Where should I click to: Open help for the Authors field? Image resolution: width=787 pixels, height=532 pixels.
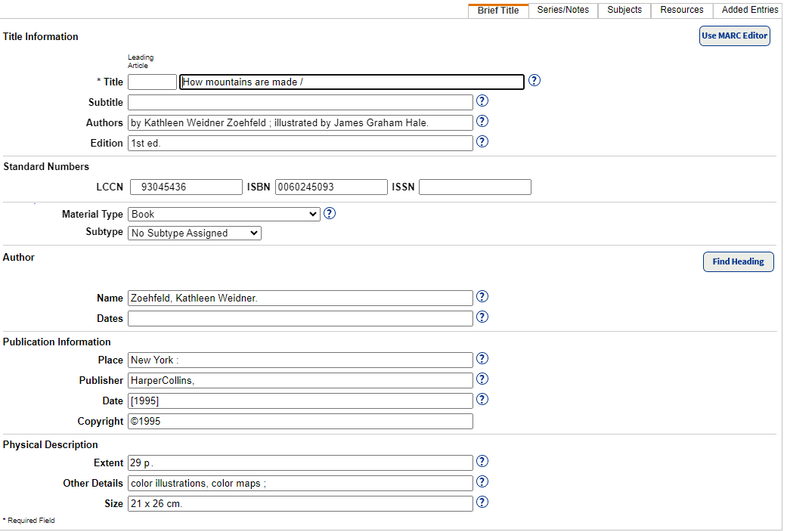point(482,121)
